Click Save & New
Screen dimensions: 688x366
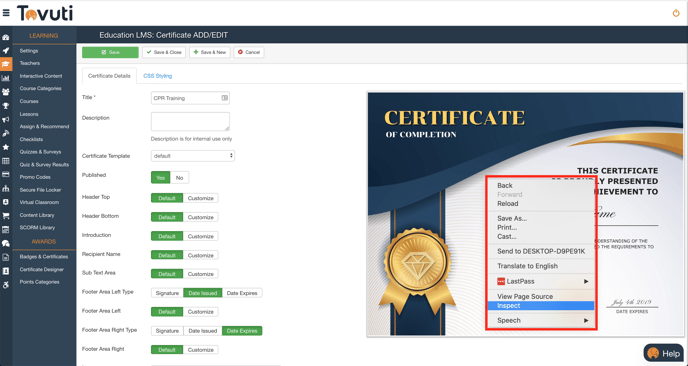210,52
